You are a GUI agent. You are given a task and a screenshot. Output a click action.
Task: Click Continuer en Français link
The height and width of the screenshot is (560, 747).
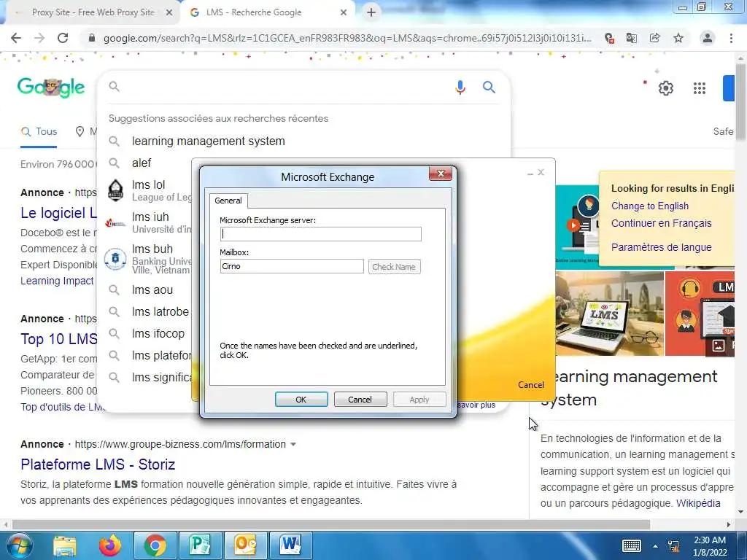click(661, 223)
